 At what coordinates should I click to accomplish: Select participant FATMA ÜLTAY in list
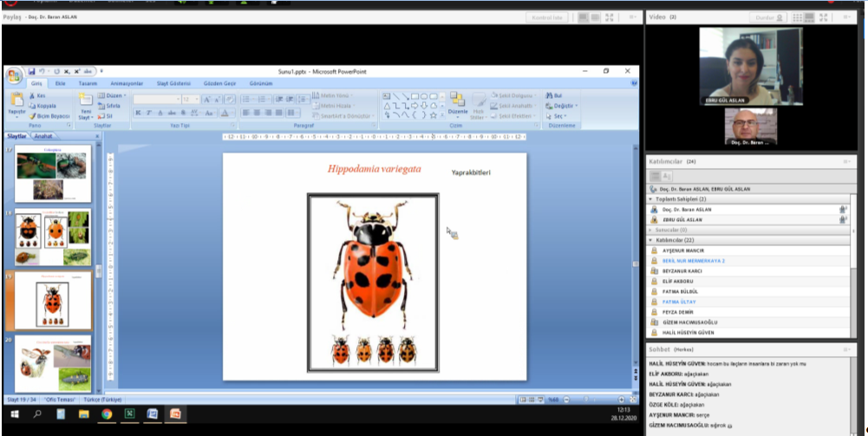(679, 302)
